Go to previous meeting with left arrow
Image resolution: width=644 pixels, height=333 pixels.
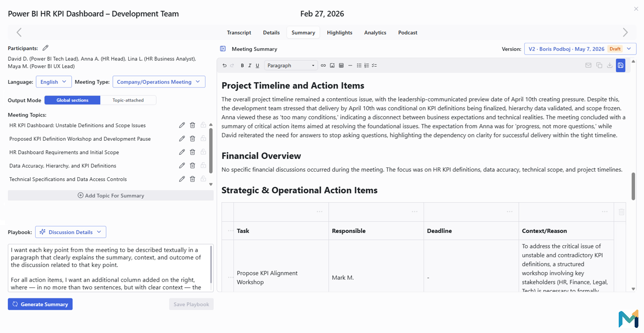coord(19,32)
